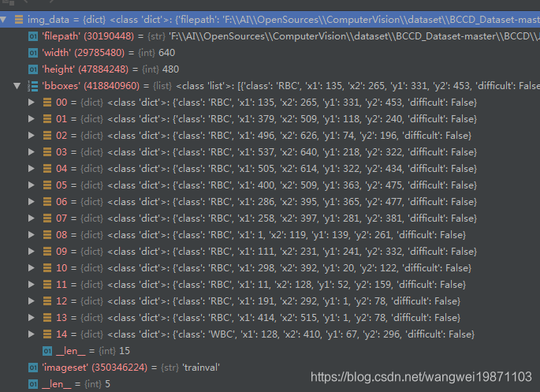Screen dimensions: 540x392
Task: Select the 'height' = 480 row
Action: click(270, 69)
